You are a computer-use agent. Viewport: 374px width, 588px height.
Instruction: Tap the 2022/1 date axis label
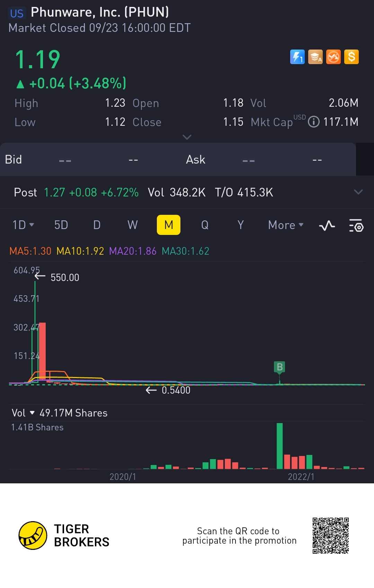tap(301, 477)
